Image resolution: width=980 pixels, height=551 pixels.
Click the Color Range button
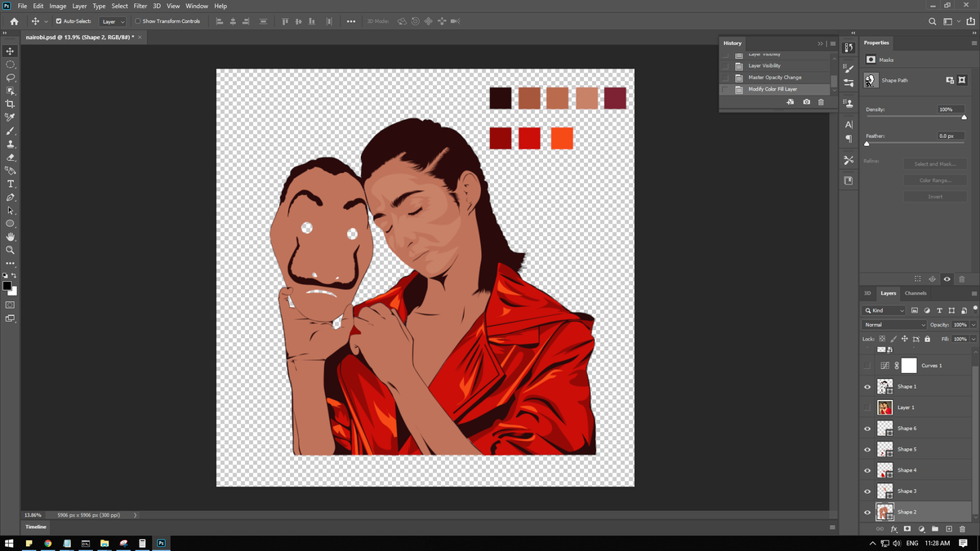pyautogui.click(x=935, y=180)
